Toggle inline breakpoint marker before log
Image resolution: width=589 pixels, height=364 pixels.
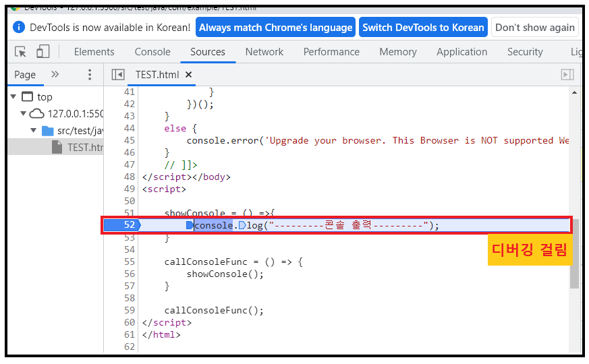pos(242,225)
